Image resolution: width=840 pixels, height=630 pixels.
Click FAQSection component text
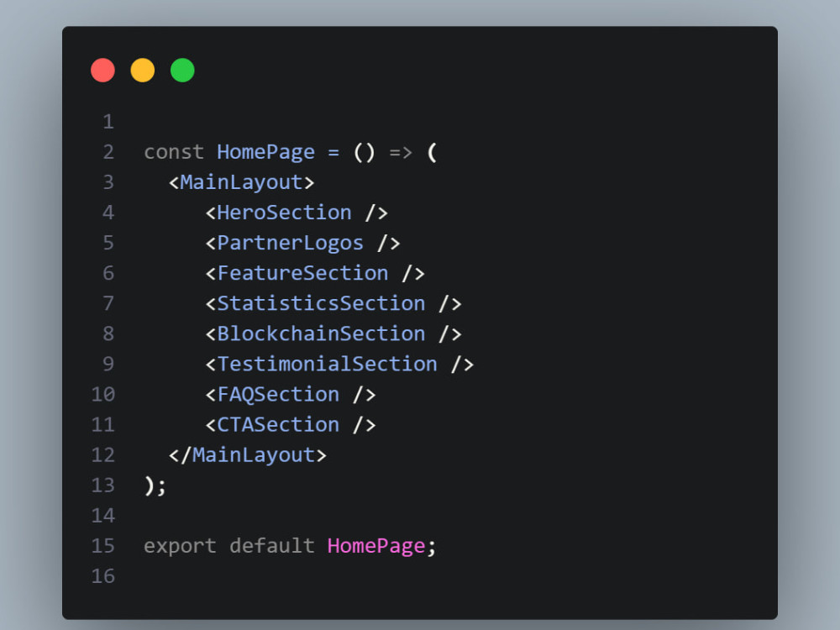278,395
